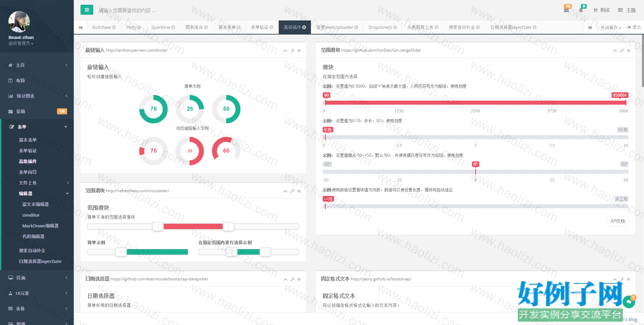The height and width of the screenshot is (325, 644).
Task: Click the green knob showing 50
Action: coord(226,109)
